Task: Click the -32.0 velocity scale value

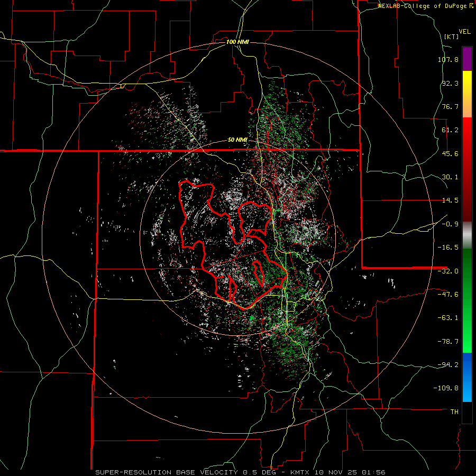Action: 448,271
